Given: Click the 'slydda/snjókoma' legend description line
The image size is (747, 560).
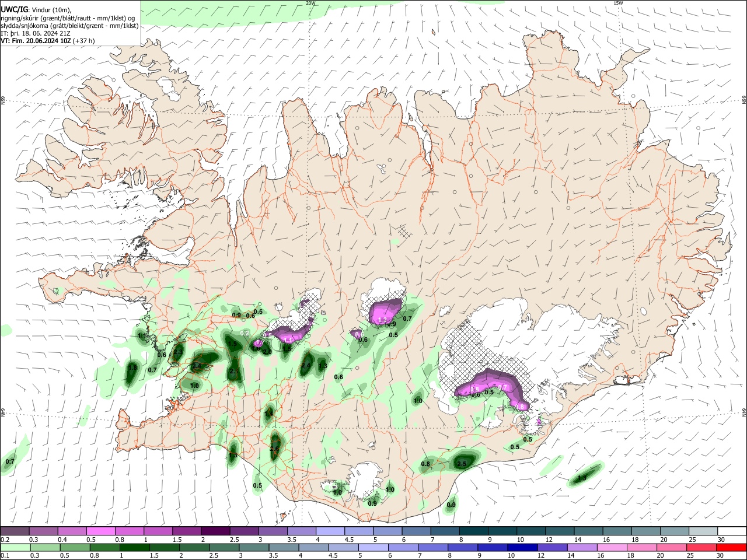Looking at the screenshot, I should 69,26.
